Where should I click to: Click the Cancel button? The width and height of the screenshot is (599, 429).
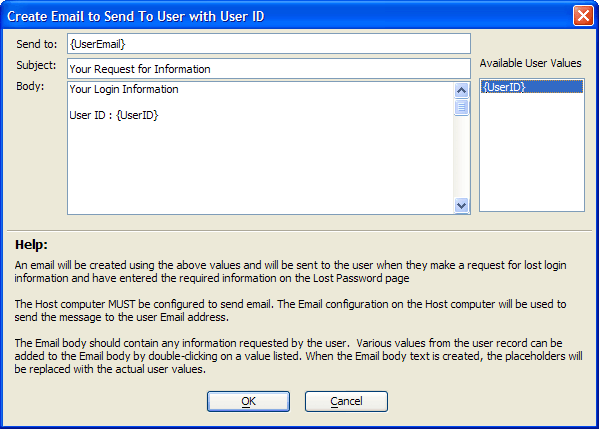(x=346, y=401)
